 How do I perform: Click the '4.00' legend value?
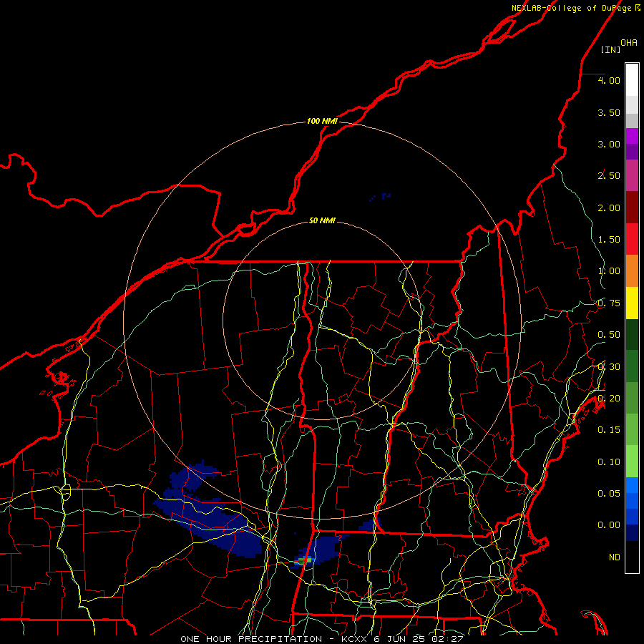pyautogui.click(x=609, y=80)
